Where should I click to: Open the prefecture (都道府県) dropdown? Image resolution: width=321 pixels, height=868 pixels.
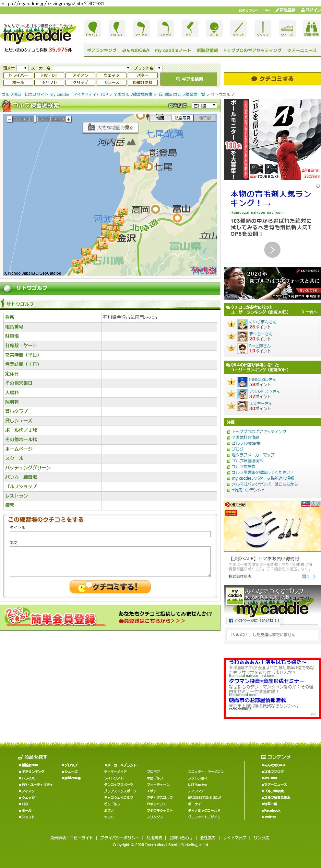(204, 106)
